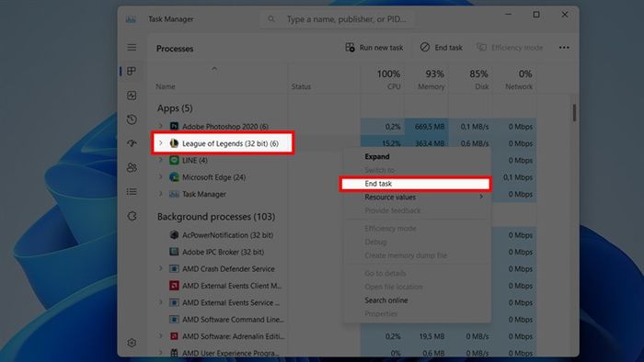Viewport: 644px width, 362px height.
Task: Select the Processes sidebar icon
Action: 132,72
